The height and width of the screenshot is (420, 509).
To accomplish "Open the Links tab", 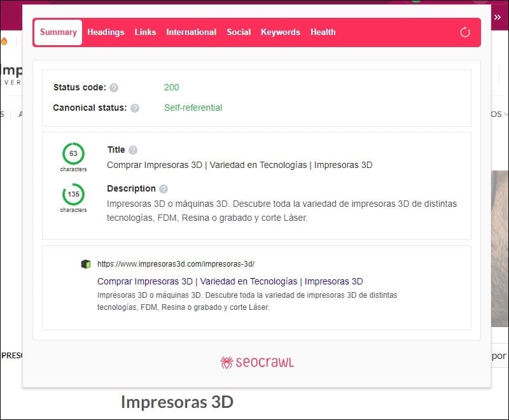I will point(145,32).
